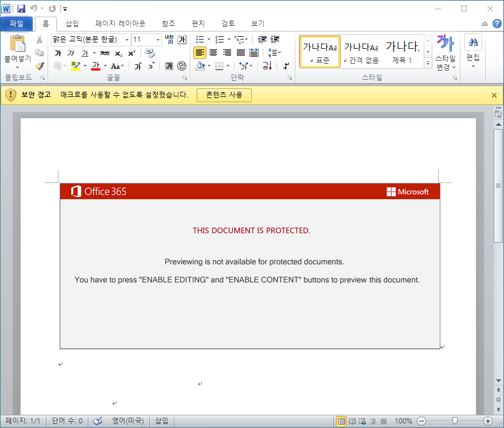Click the zoom slider handle
504x428 pixels.
(x=455, y=421)
